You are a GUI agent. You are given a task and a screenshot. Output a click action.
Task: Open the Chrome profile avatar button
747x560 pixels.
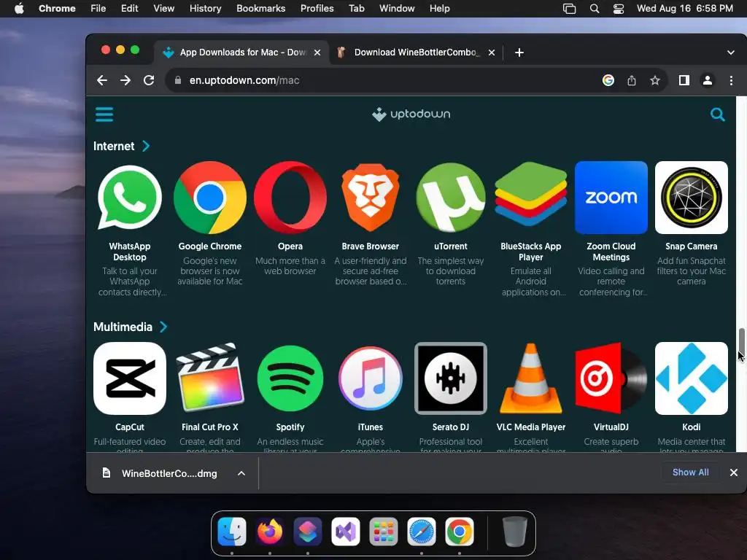[x=708, y=80]
